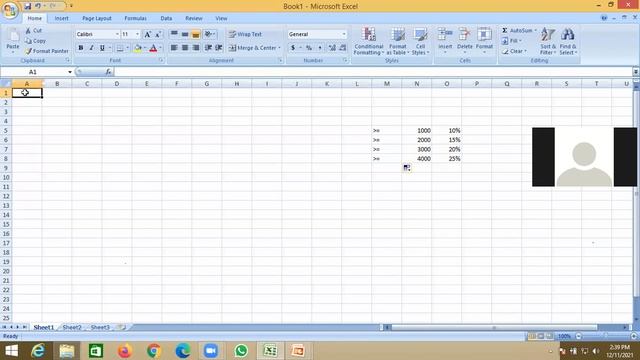Toggle Wrap Text

pos(245,34)
